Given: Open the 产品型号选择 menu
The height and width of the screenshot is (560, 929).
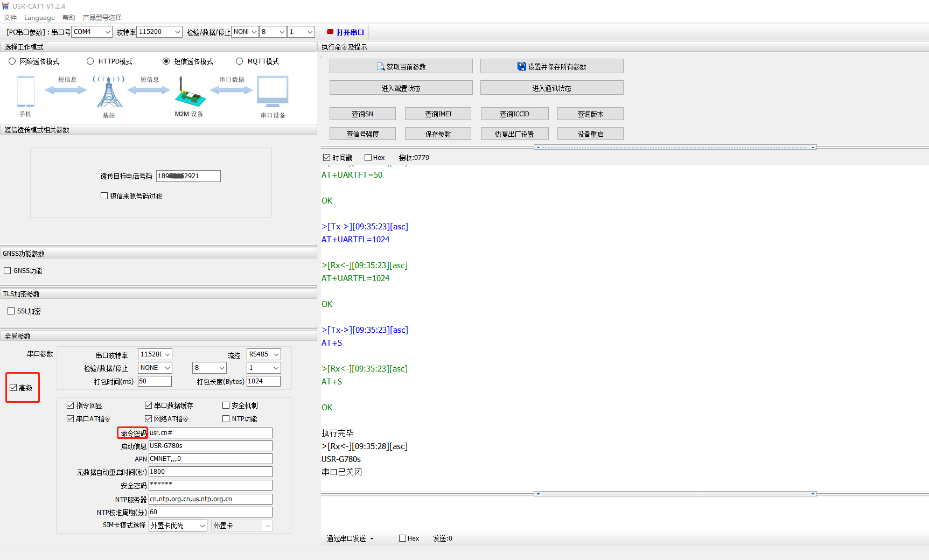Looking at the screenshot, I should coord(102,18).
